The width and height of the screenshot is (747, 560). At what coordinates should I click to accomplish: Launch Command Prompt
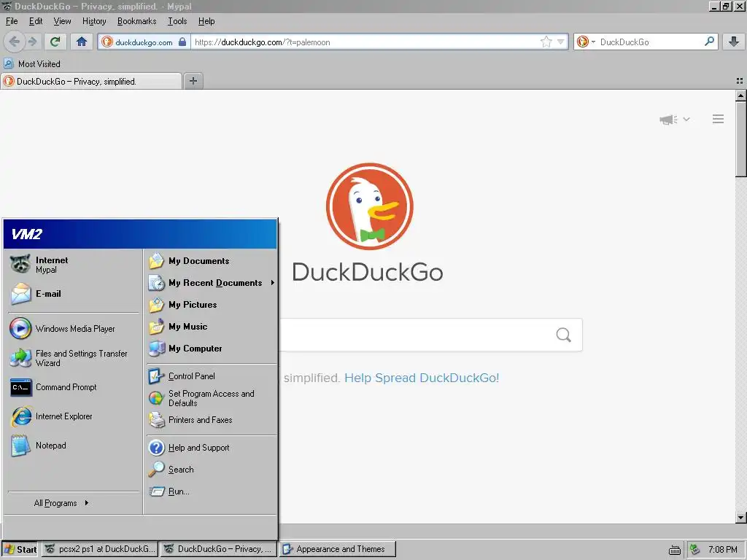[73, 387]
